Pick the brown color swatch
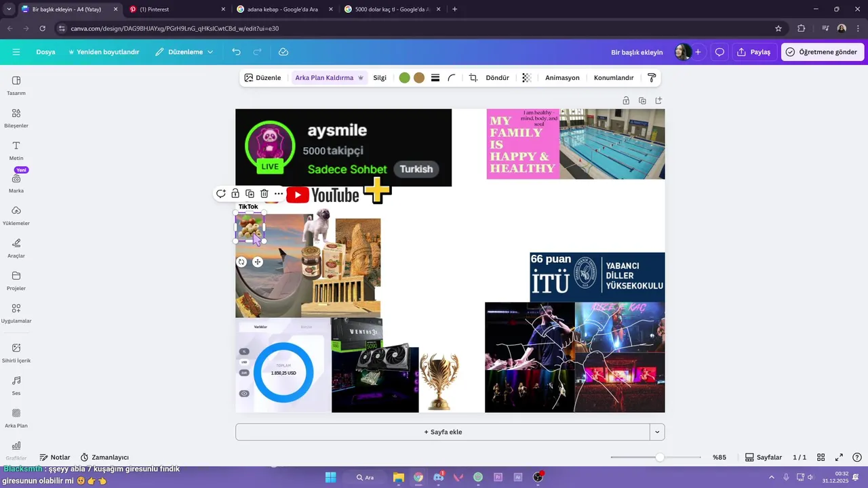The width and height of the screenshot is (868, 488). click(419, 78)
